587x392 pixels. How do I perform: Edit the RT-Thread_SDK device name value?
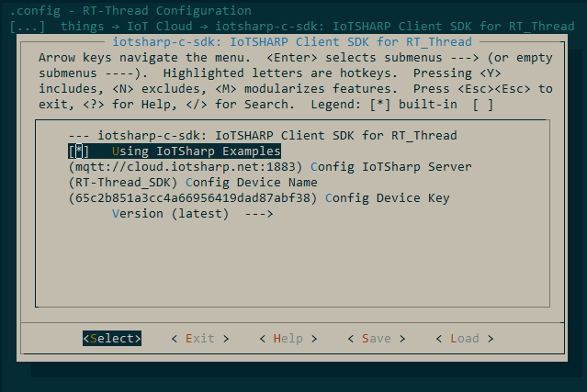[119, 182]
